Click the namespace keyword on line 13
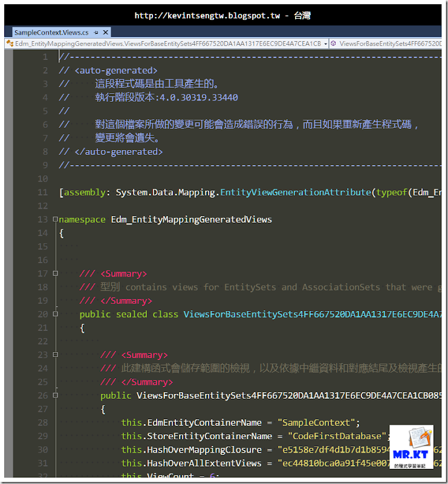The image size is (448, 484). [82, 220]
